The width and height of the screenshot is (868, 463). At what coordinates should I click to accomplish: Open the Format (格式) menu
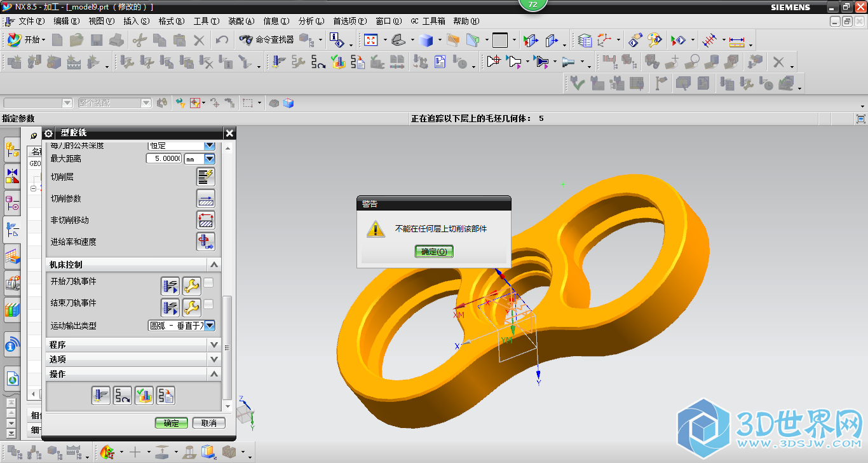[172, 21]
